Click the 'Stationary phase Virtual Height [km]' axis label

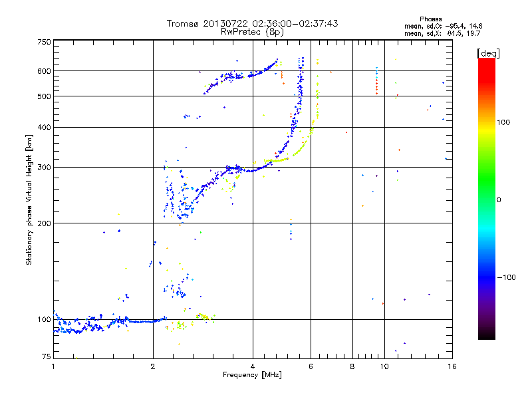(29, 199)
